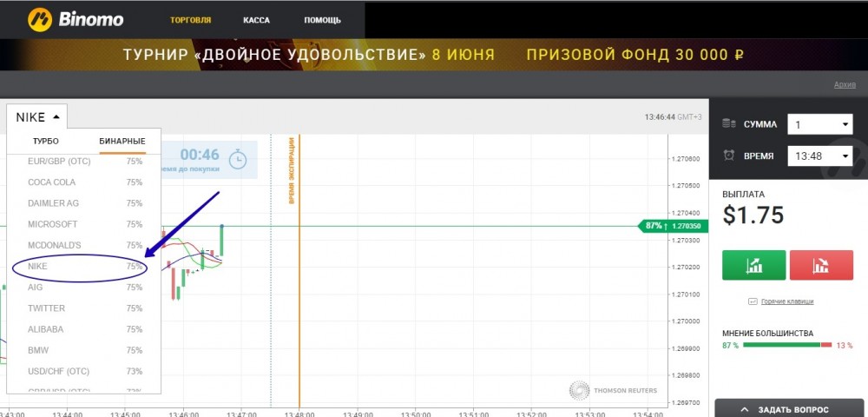This screenshot has height=417, width=868.
Task: Click the coins icon beside Сумма
Action: [x=729, y=124]
